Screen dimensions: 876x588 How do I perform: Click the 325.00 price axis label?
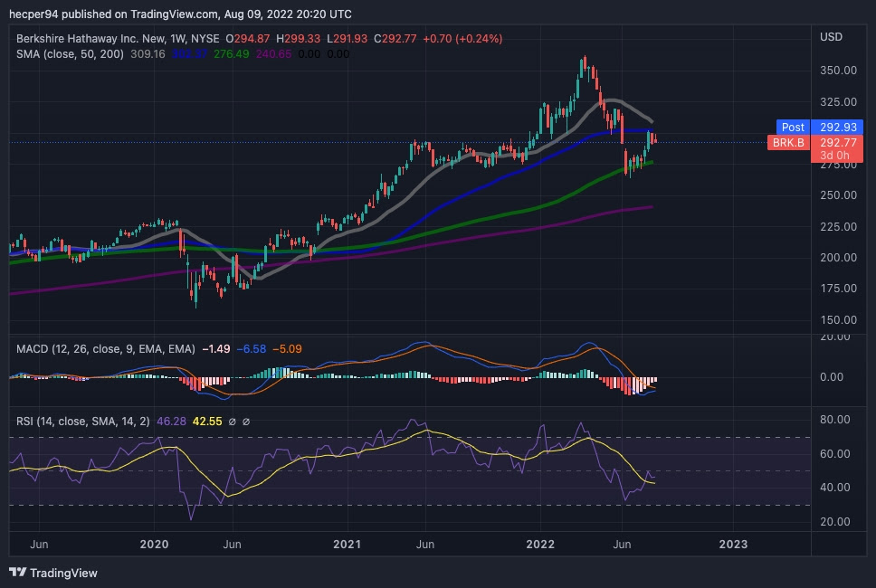click(x=838, y=101)
